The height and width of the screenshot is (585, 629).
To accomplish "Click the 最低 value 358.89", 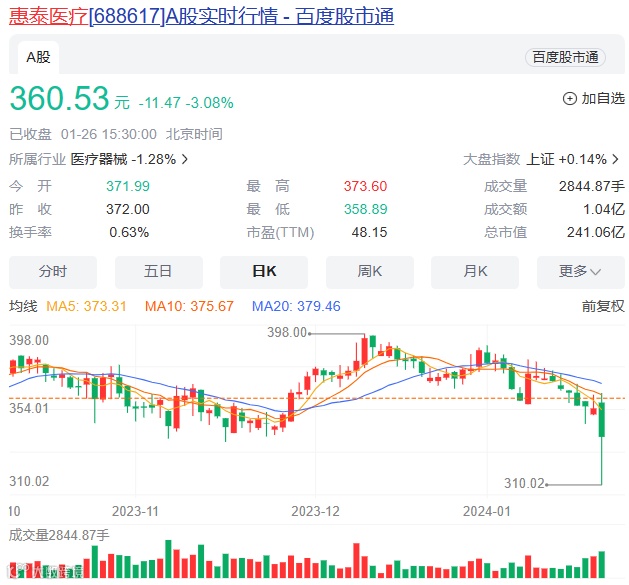I will click(365, 209).
